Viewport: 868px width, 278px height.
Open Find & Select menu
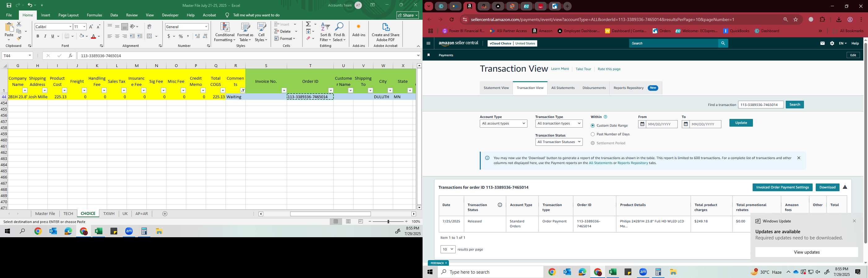[339, 32]
